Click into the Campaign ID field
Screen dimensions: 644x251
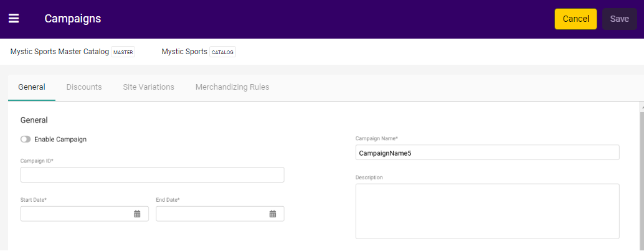pyautogui.click(x=153, y=174)
